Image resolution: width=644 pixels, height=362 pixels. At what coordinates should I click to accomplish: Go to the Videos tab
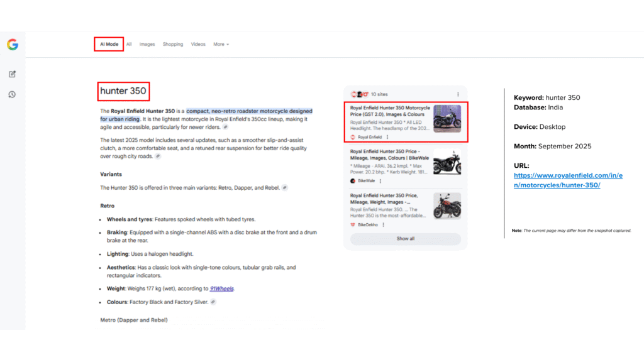[x=198, y=45]
